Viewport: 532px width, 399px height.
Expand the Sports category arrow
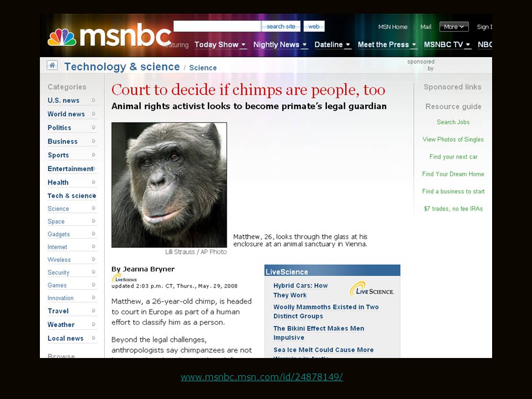pyautogui.click(x=94, y=155)
